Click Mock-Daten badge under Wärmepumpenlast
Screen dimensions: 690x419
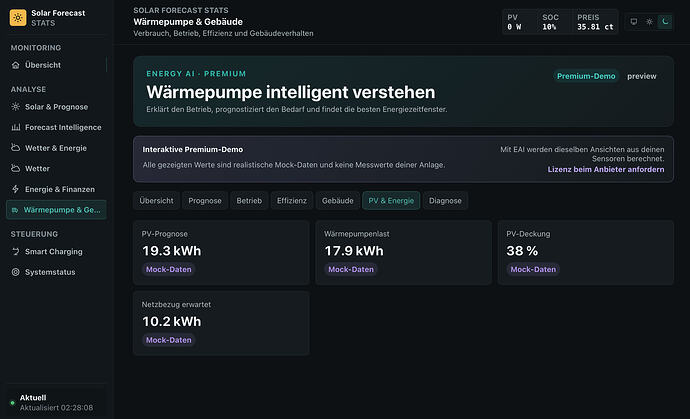point(351,269)
